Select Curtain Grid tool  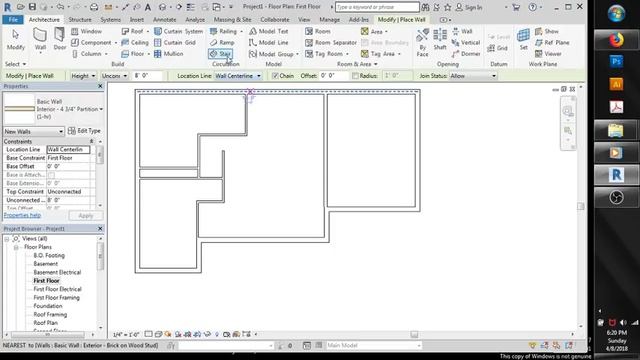175,42
